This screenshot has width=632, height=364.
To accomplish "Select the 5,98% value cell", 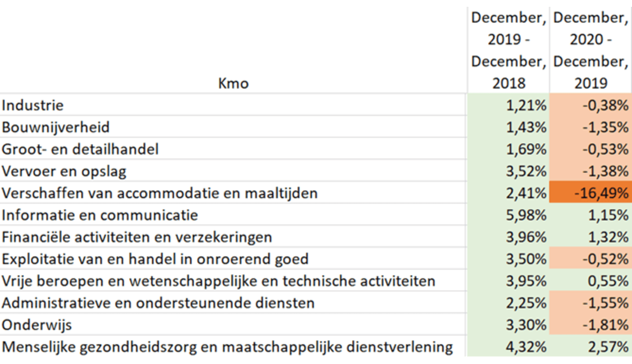I will [526, 215].
